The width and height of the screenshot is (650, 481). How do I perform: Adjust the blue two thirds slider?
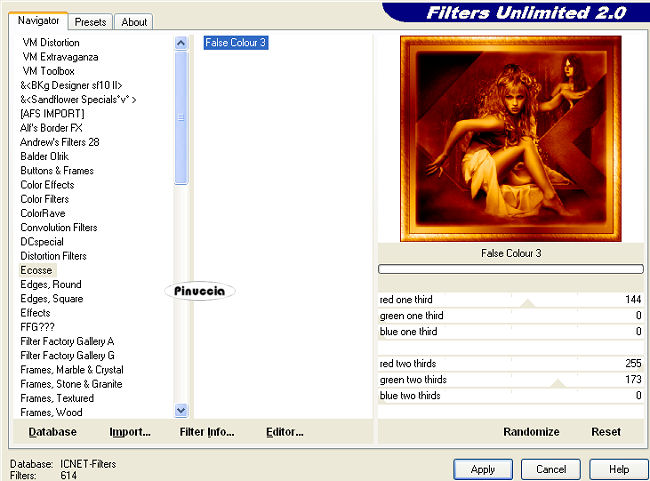pyautogui.click(x=510, y=395)
